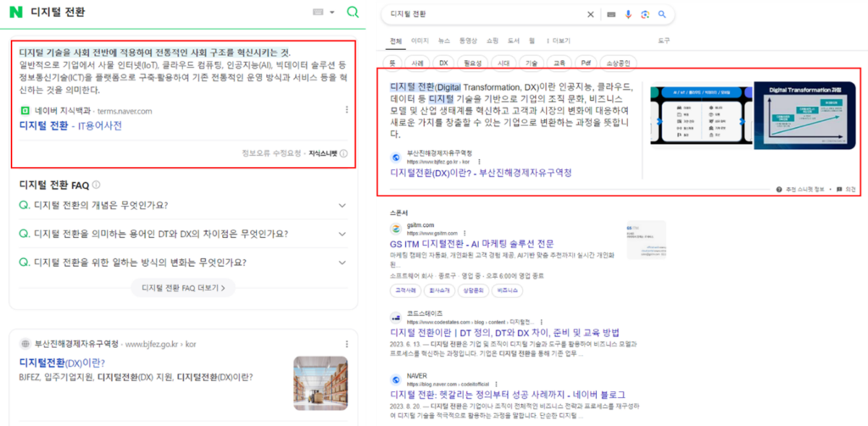Open Google's virtual keyboard icon
The height and width of the screenshot is (426, 868).
click(610, 14)
